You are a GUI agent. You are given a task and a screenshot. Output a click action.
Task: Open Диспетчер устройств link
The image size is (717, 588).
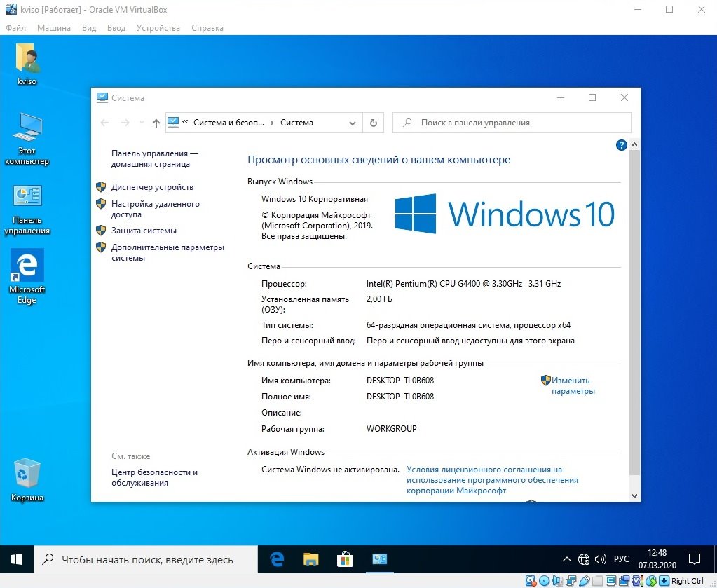click(x=152, y=187)
